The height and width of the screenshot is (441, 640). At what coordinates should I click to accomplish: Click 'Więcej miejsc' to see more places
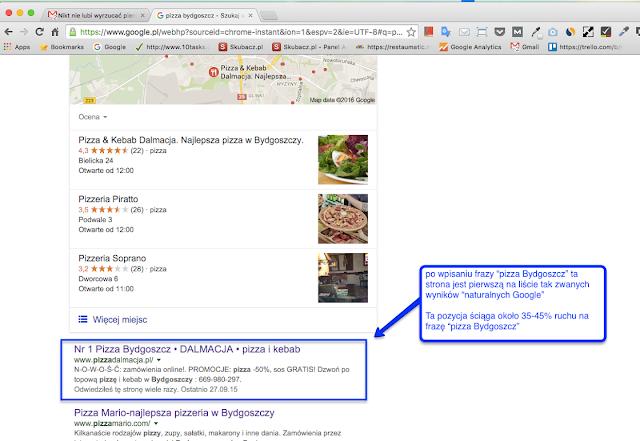click(x=113, y=320)
